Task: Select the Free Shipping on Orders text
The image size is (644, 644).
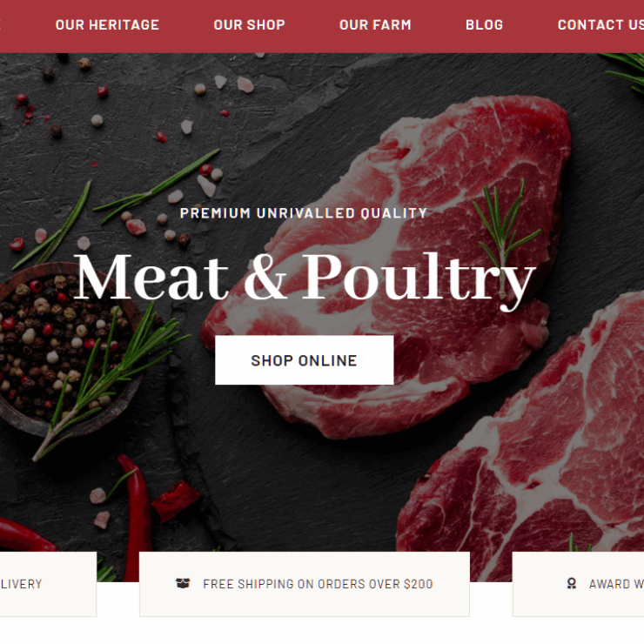Action: 318,584
